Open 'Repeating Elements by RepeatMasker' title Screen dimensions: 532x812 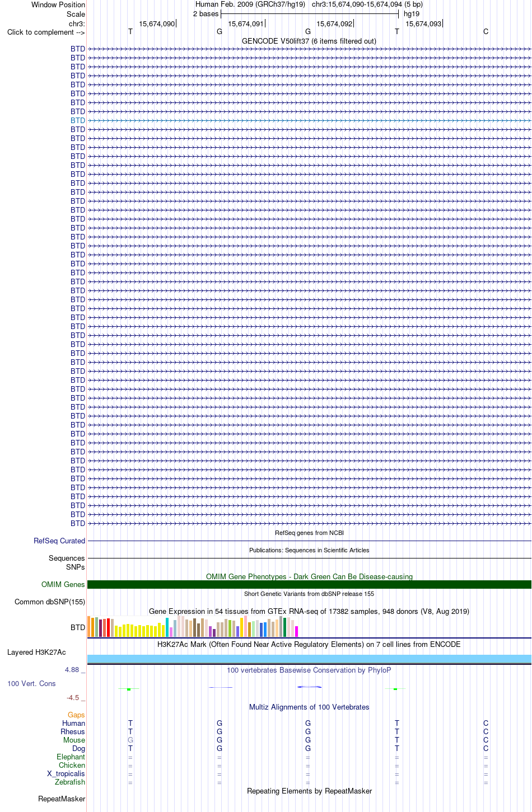[309, 791]
